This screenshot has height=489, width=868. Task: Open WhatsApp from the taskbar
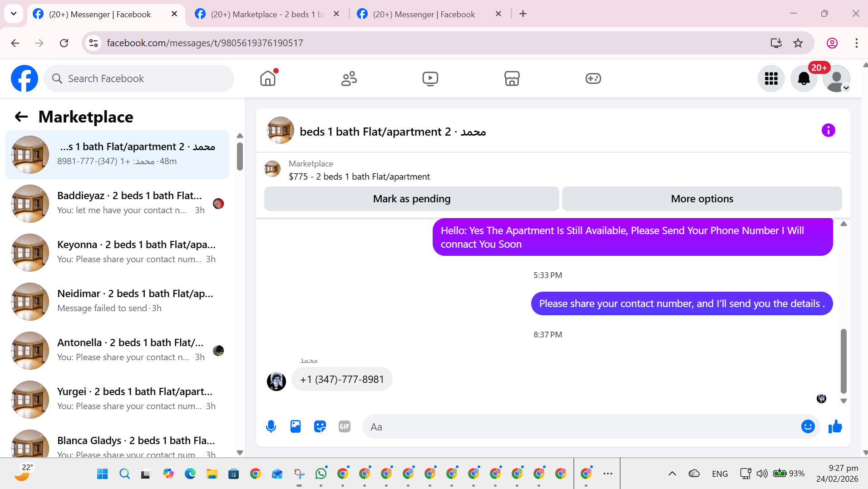[x=321, y=474]
